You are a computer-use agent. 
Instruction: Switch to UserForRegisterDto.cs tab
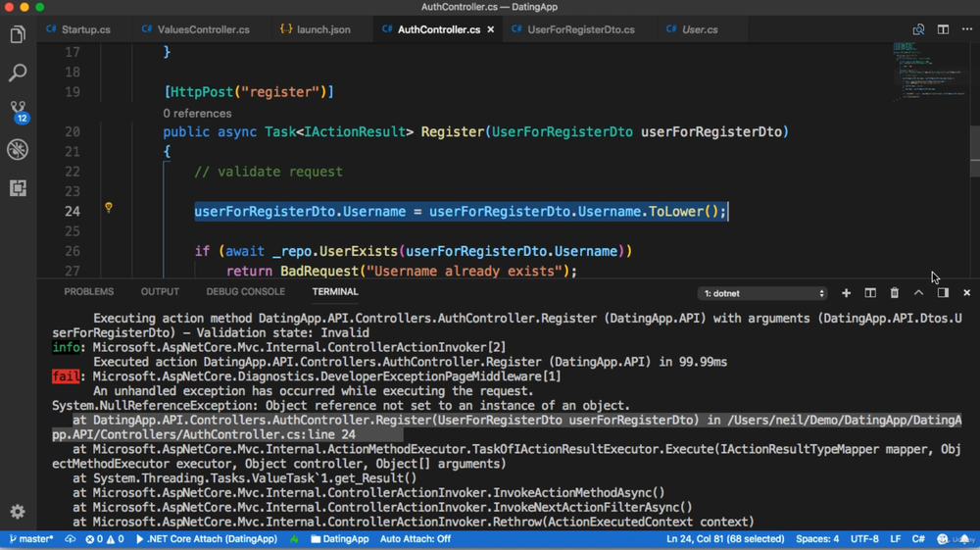coord(573,29)
